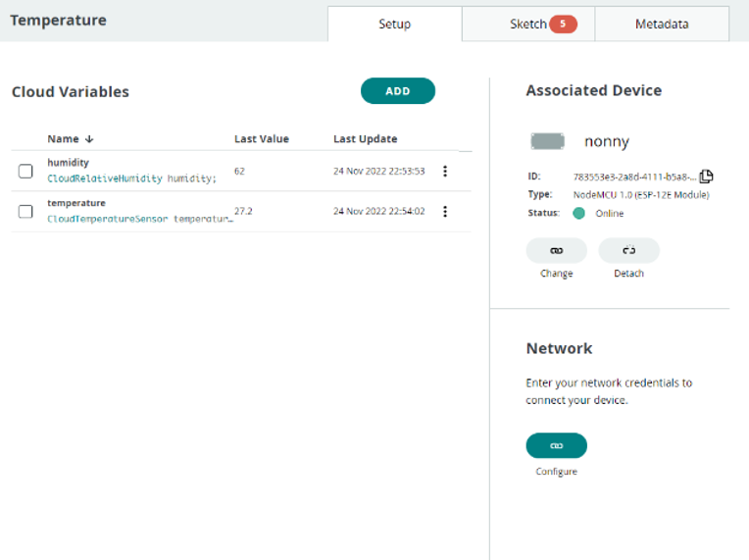Click the device name nonny
The width and height of the screenshot is (749, 560).
607,142
